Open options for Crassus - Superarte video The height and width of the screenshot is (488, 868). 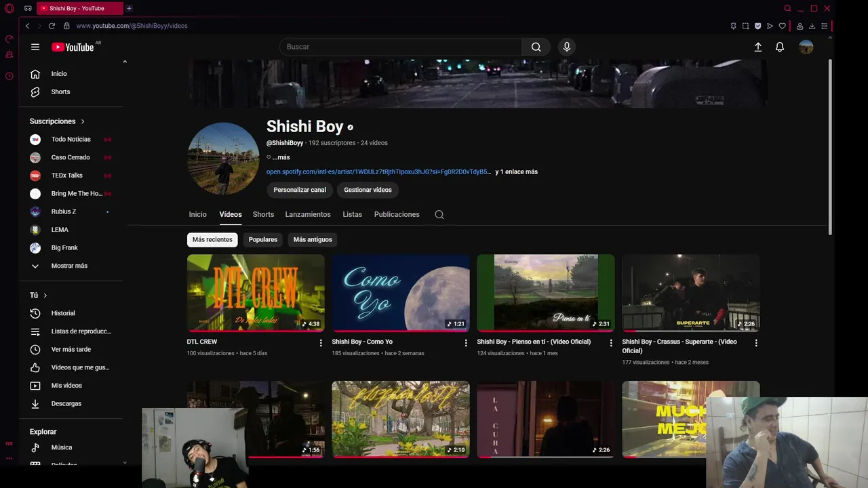coord(756,343)
